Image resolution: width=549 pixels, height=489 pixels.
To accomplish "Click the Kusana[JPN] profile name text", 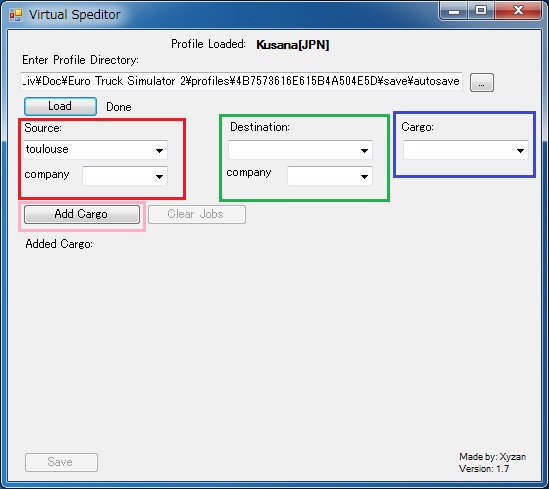I will point(293,45).
